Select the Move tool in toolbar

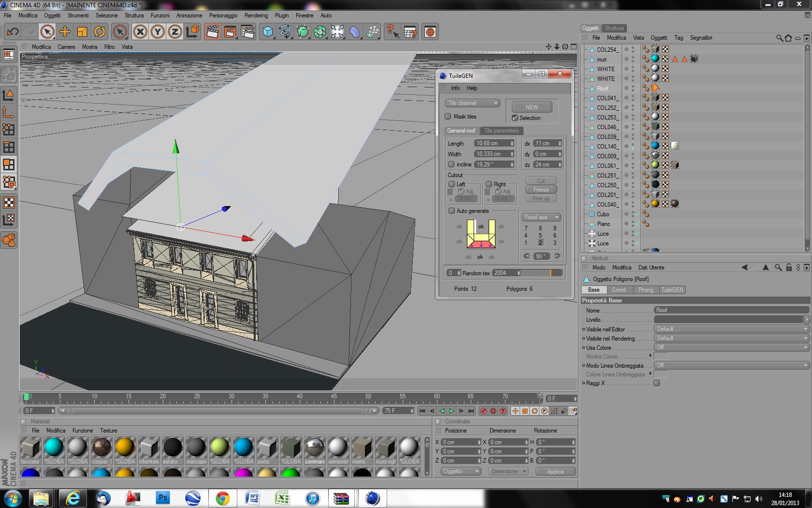(65, 32)
